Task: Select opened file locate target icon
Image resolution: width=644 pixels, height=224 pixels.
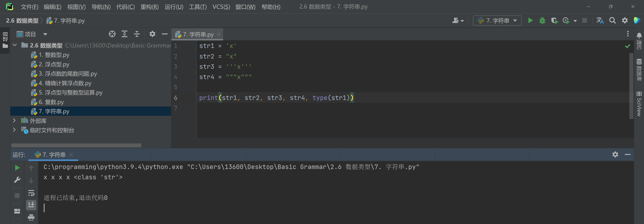Action: click(112, 34)
